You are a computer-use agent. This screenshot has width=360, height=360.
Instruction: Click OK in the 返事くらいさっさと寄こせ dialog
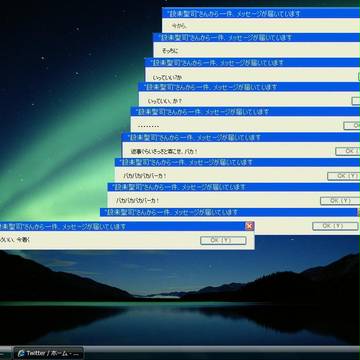coord(348,151)
